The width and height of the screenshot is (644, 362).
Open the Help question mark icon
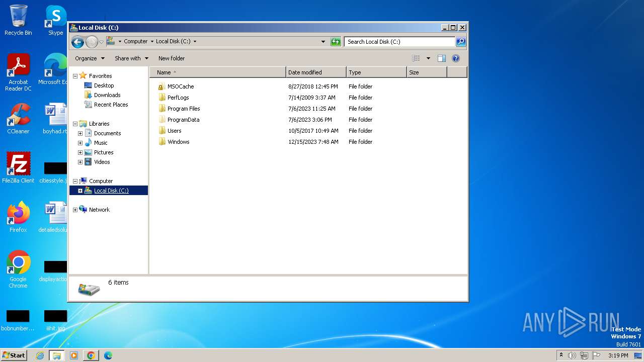[456, 58]
